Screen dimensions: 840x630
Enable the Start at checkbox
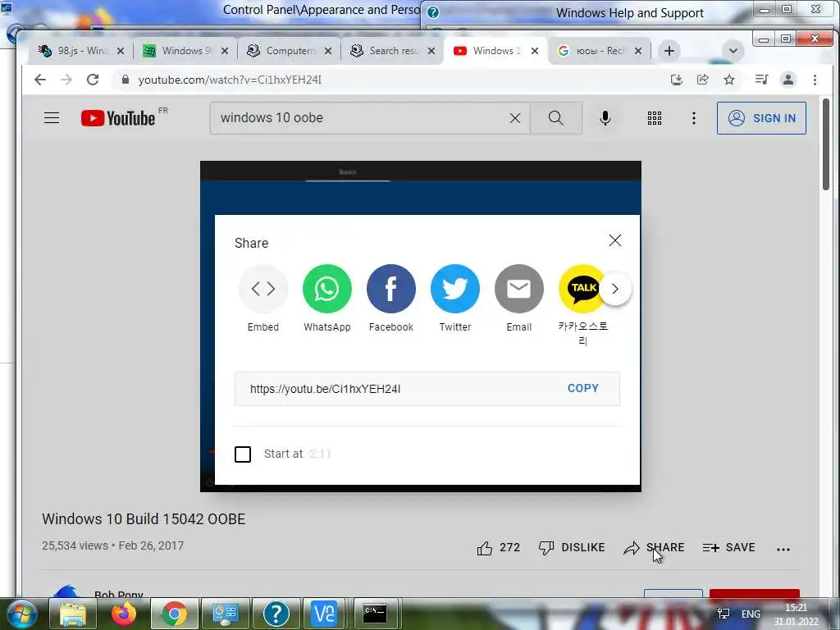(x=243, y=454)
